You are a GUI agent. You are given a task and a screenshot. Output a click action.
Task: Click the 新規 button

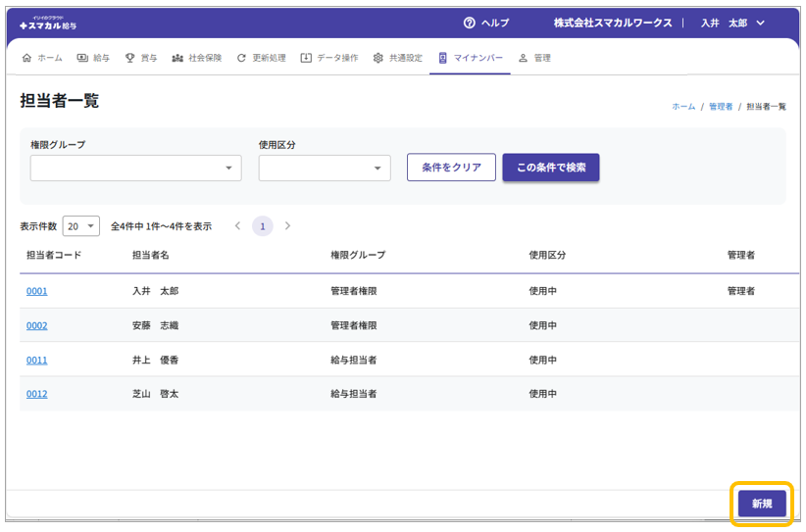point(762,504)
